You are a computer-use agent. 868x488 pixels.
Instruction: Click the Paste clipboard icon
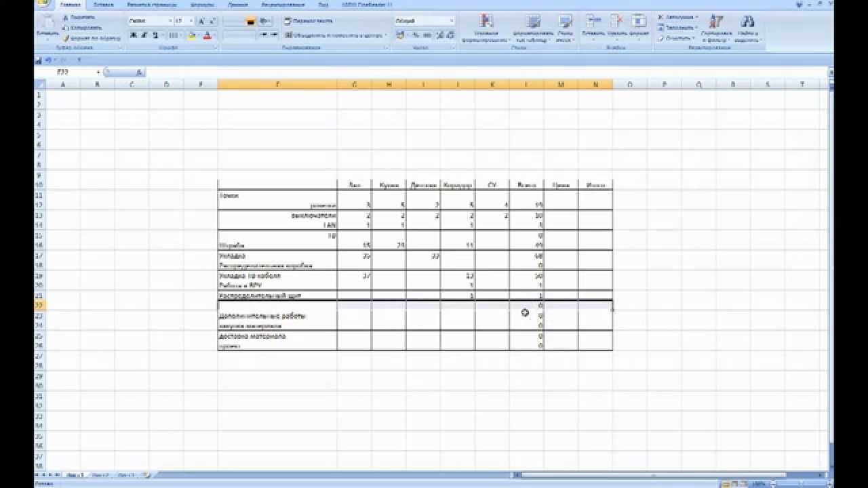47,21
